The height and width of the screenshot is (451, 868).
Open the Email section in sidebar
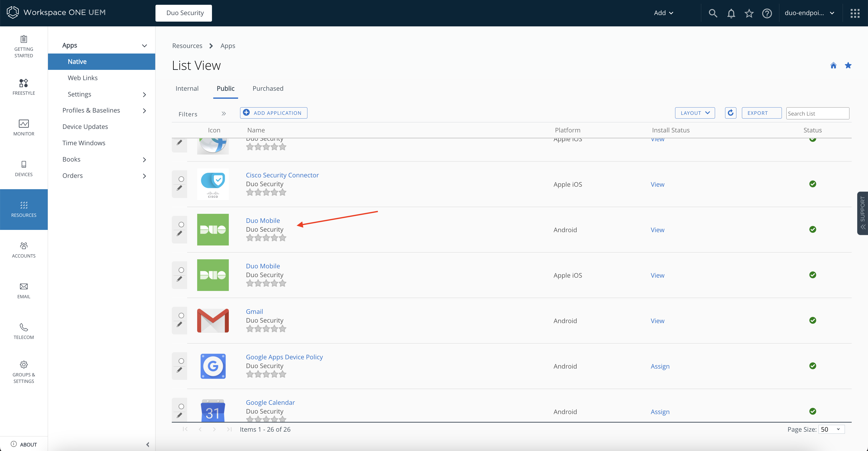point(24,290)
